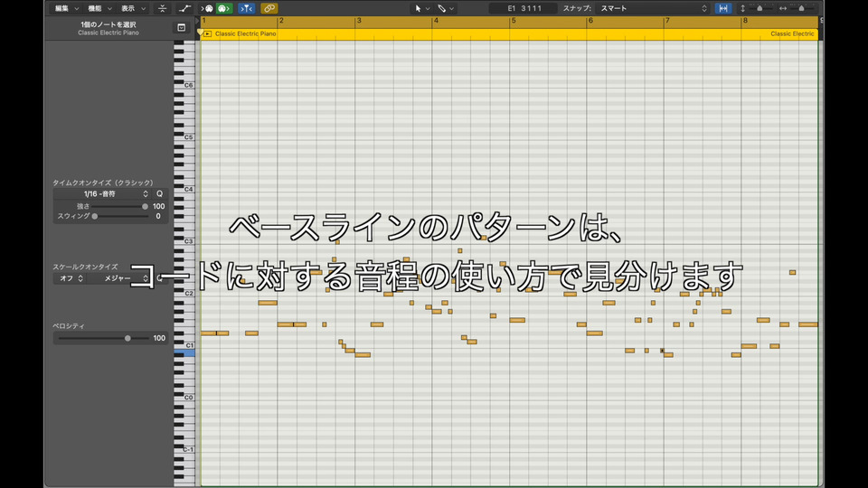Screen dimensions: 868x488
Task: Click the 0 swing value
Action: click(x=157, y=216)
